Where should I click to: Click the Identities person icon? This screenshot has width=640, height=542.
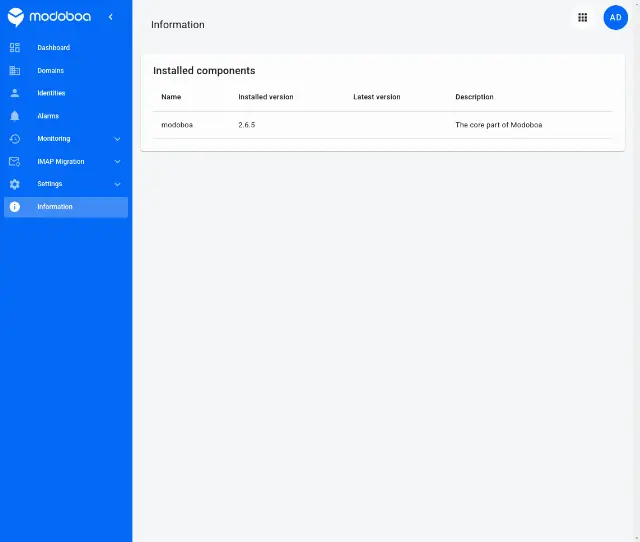15,93
